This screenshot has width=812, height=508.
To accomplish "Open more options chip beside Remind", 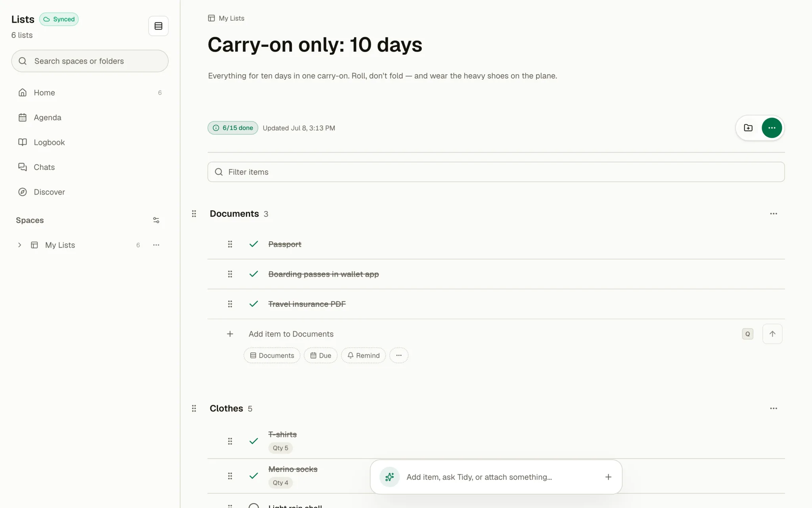I will [x=399, y=356].
